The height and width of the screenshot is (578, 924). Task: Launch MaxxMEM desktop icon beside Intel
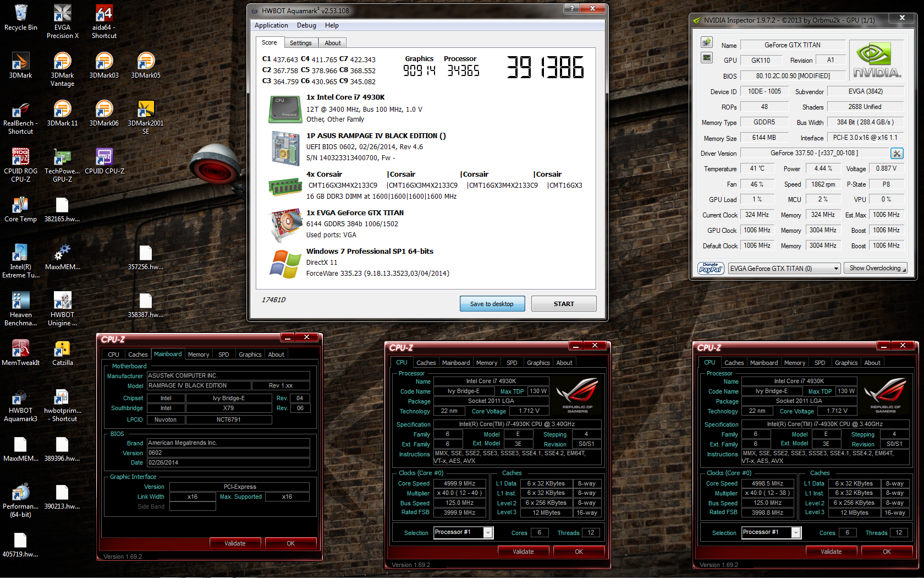tap(63, 257)
